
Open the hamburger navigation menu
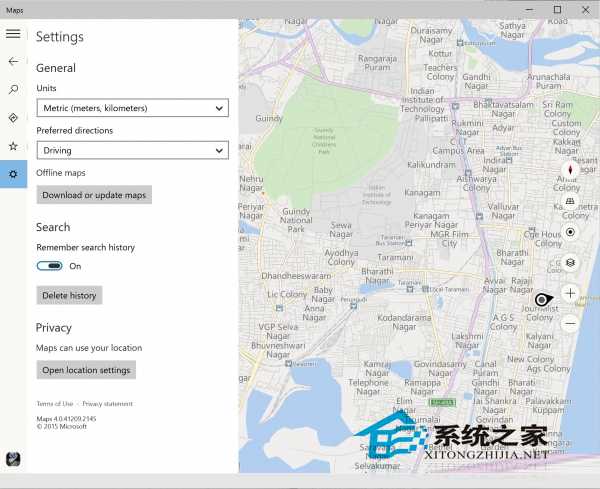[x=13, y=34]
